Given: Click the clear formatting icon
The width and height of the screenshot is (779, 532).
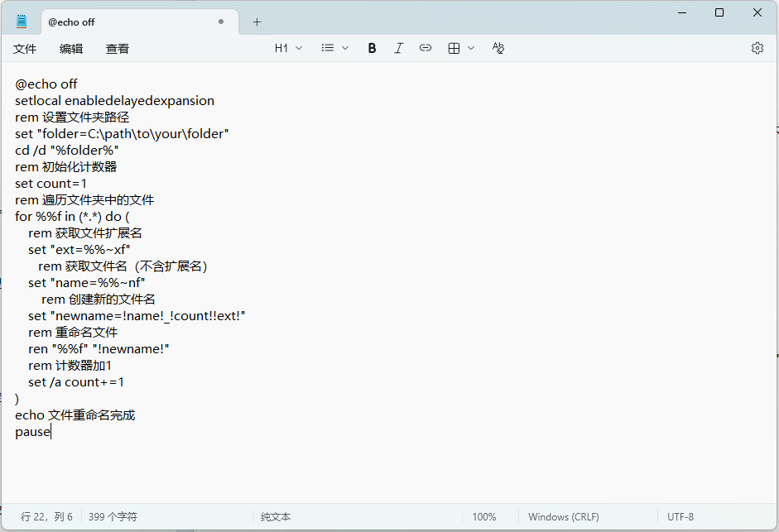Looking at the screenshot, I should tap(498, 49).
